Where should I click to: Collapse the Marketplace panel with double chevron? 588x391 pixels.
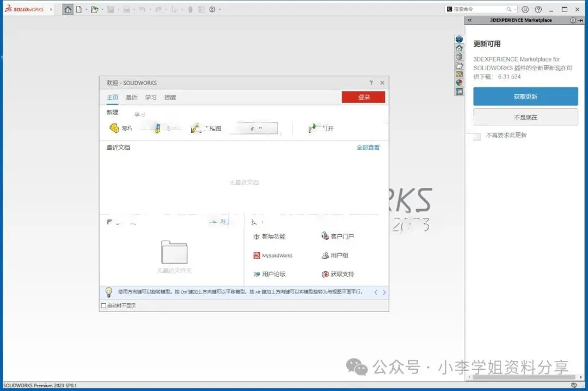469,20
